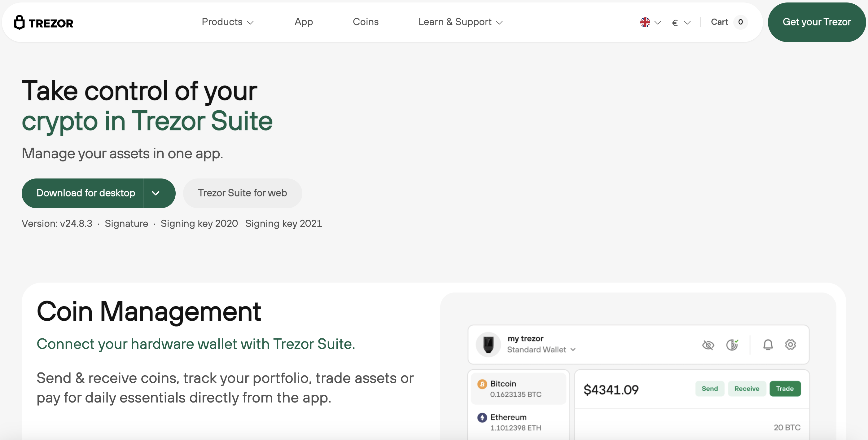
Task: Click the App menu item
Action: pyautogui.click(x=303, y=21)
